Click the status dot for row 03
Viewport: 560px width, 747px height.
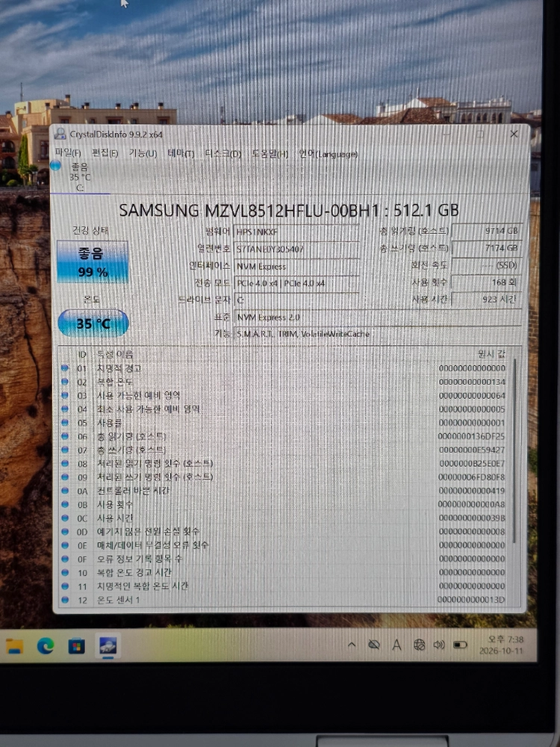(x=65, y=395)
